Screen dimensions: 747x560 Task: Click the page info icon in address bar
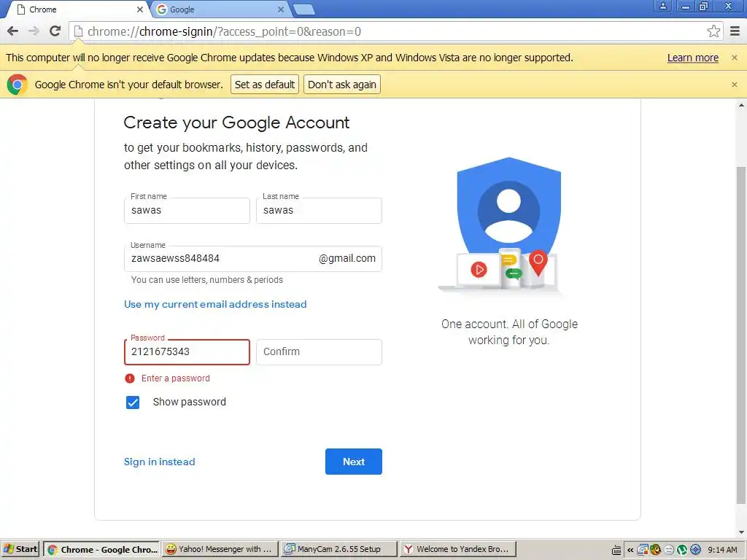(79, 31)
